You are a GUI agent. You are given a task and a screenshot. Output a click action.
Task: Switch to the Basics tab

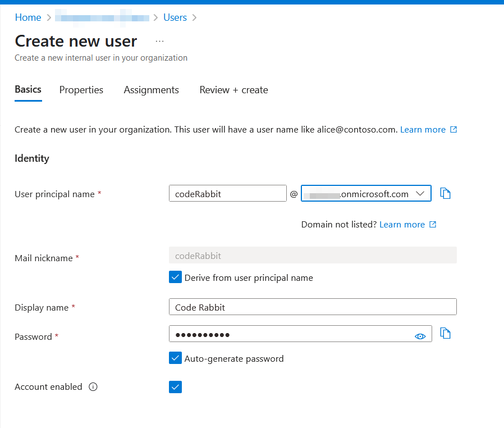coord(28,89)
